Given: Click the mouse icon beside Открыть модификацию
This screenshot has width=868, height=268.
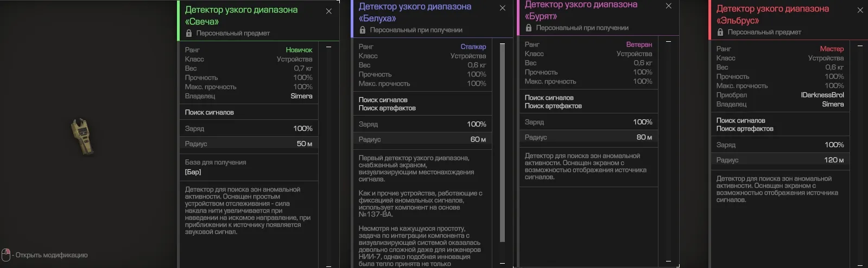Looking at the screenshot, I should [x=6, y=255].
